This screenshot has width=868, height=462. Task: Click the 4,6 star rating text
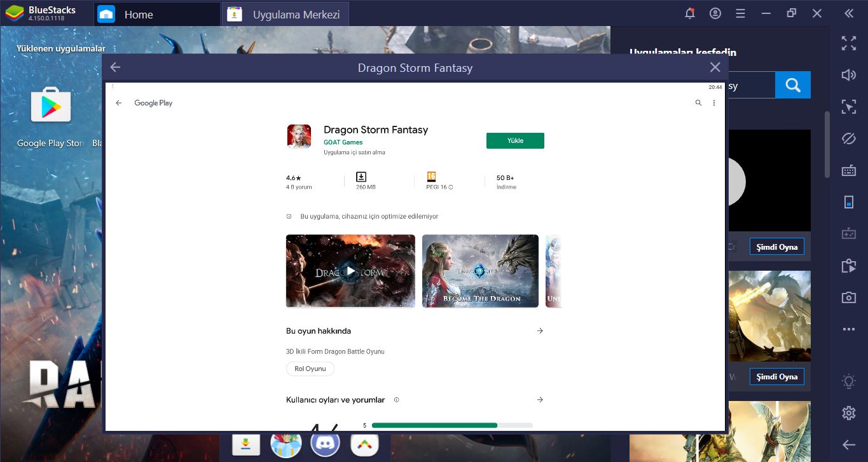point(294,178)
